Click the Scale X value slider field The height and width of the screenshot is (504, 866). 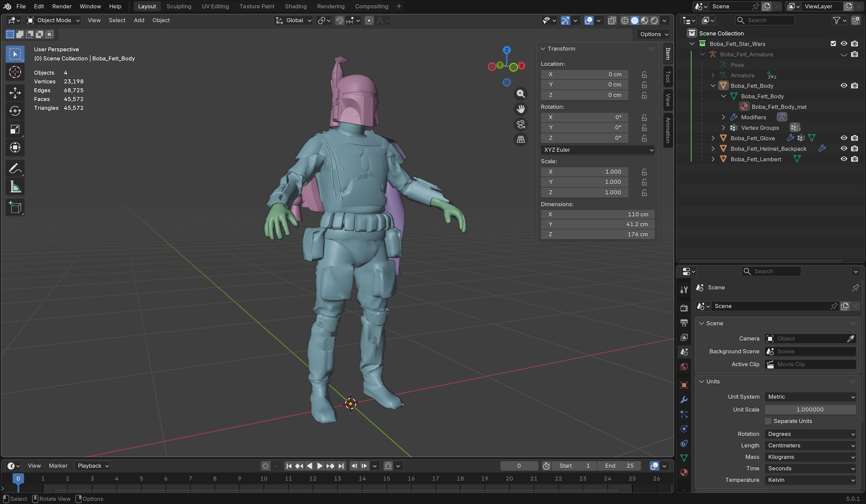pos(584,172)
